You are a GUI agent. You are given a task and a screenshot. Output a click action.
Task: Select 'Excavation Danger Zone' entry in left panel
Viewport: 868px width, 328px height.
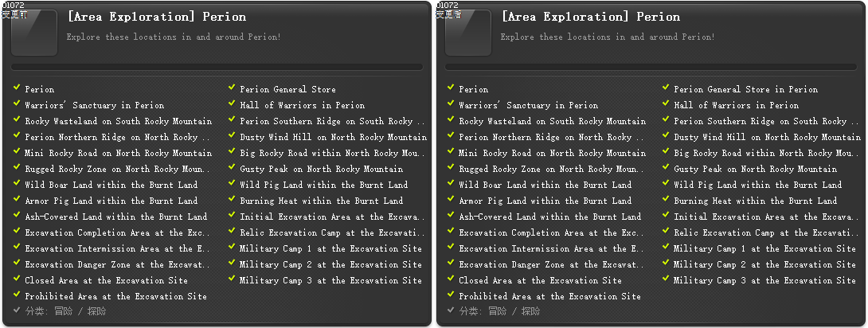[x=118, y=264]
